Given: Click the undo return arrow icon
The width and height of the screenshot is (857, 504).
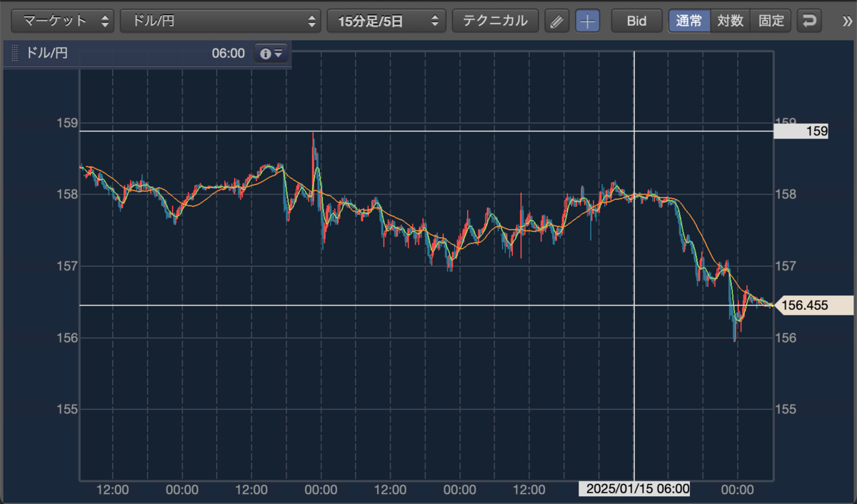Looking at the screenshot, I should coord(809,21).
